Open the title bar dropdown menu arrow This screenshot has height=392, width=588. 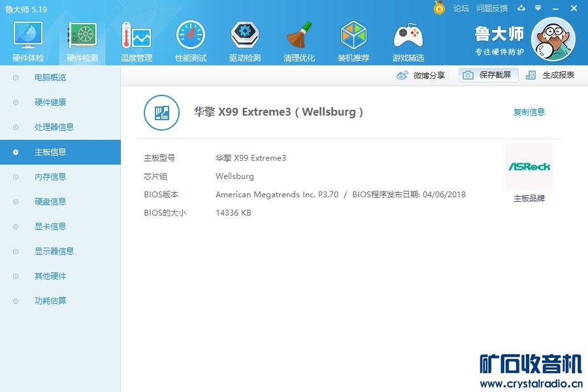(x=538, y=8)
